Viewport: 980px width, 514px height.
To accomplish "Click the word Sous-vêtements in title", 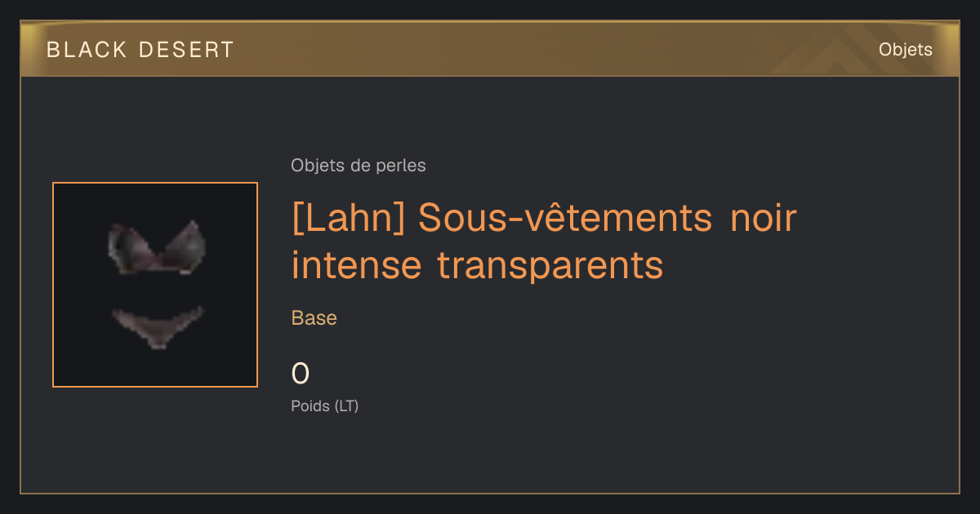I will (x=565, y=219).
